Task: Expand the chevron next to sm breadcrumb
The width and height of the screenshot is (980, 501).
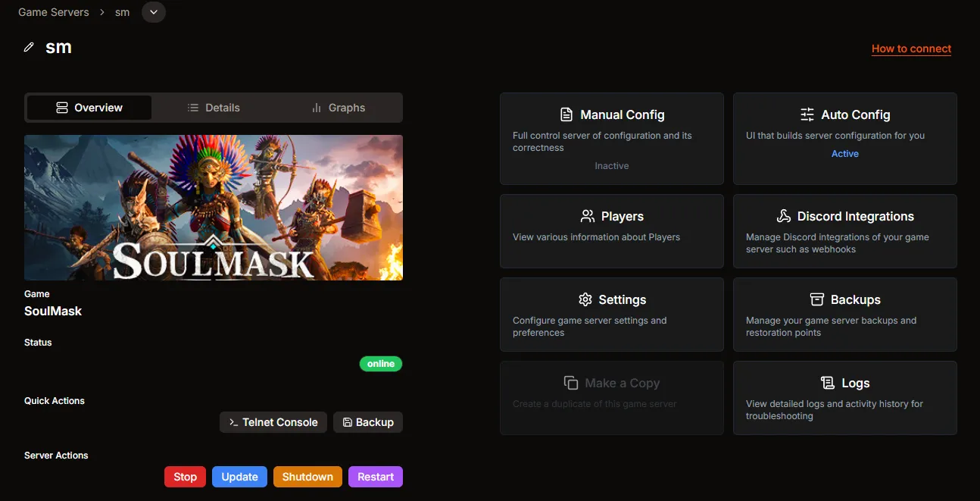Action: (x=154, y=12)
